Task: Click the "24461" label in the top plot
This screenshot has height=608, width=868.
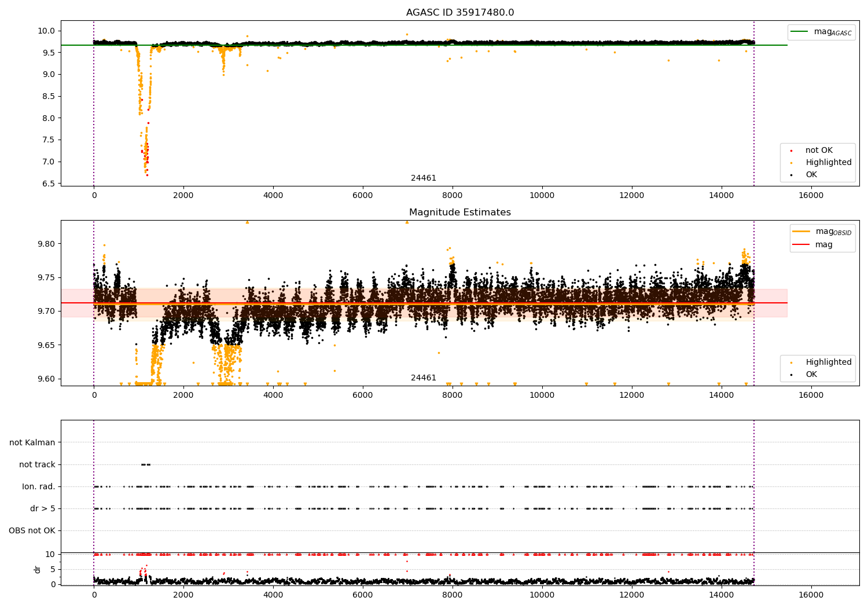Action: coord(424,178)
